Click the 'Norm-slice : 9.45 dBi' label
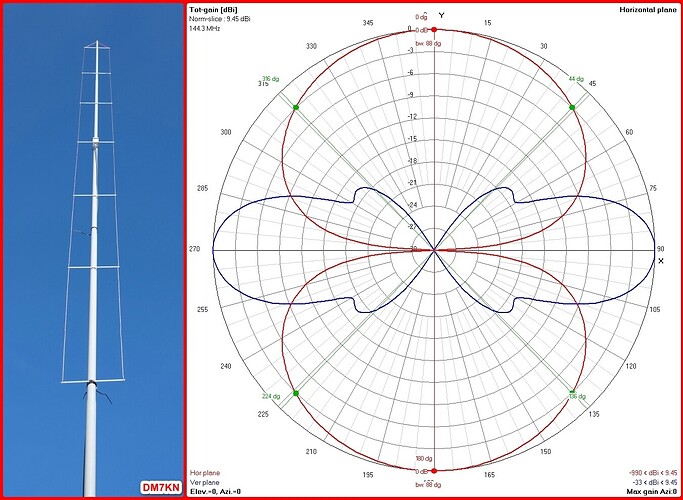 coord(220,19)
